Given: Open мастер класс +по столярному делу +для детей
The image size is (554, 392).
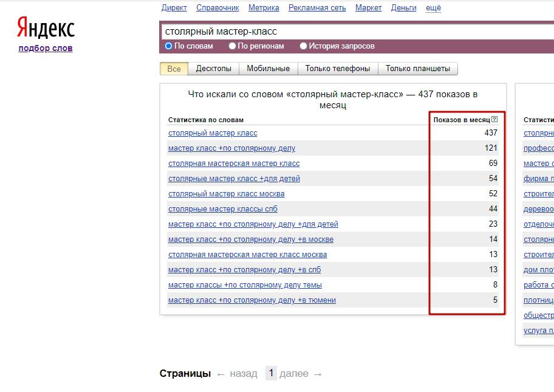Looking at the screenshot, I should coord(253,224).
